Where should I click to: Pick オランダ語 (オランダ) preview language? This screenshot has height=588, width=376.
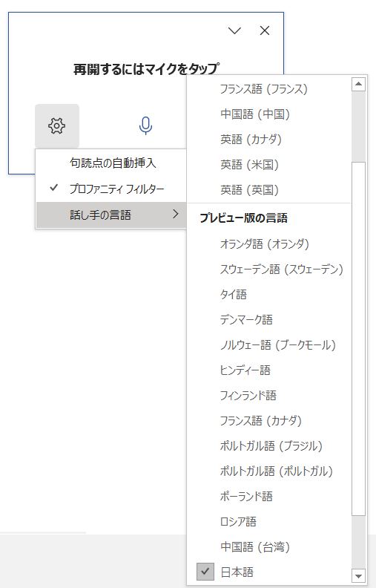click(x=269, y=244)
